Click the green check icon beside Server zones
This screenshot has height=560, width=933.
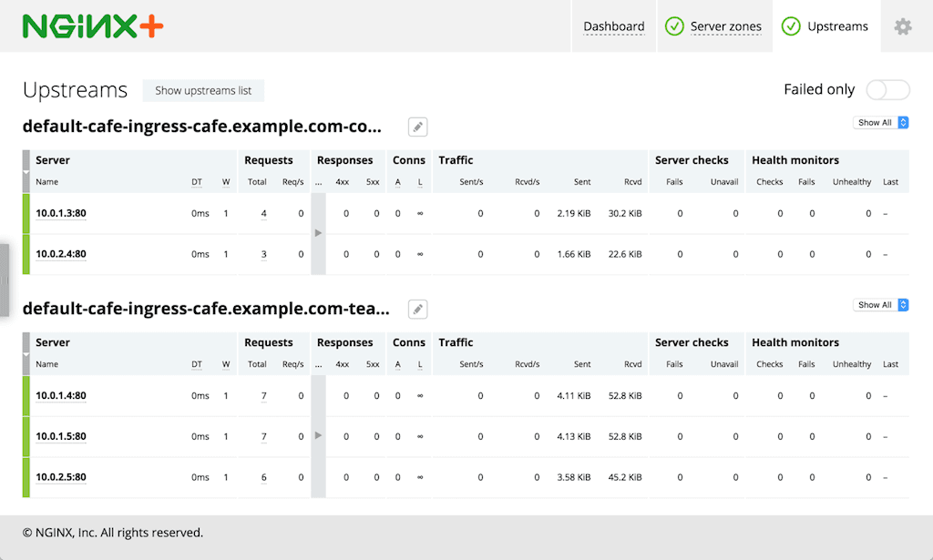[x=674, y=26]
